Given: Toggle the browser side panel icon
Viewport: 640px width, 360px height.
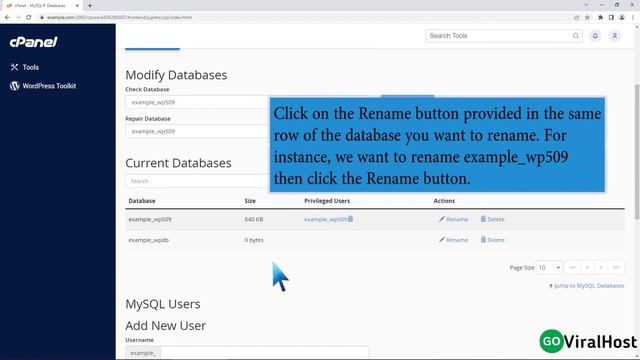Looking at the screenshot, I should pos(611,18).
